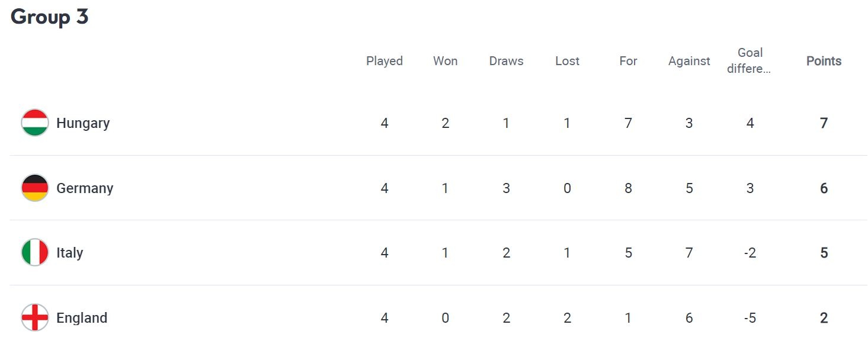Image resolution: width=868 pixels, height=347 pixels.
Task: Click the Group 3 heading
Action: tap(50, 17)
